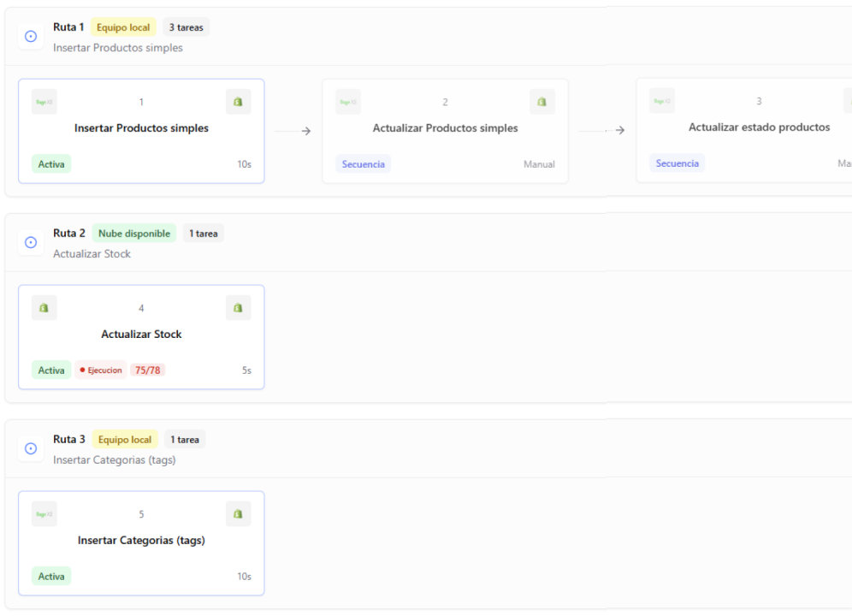The image size is (852, 616).
Task: Click Sage X3 source icon on task 5
Action: [44, 514]
